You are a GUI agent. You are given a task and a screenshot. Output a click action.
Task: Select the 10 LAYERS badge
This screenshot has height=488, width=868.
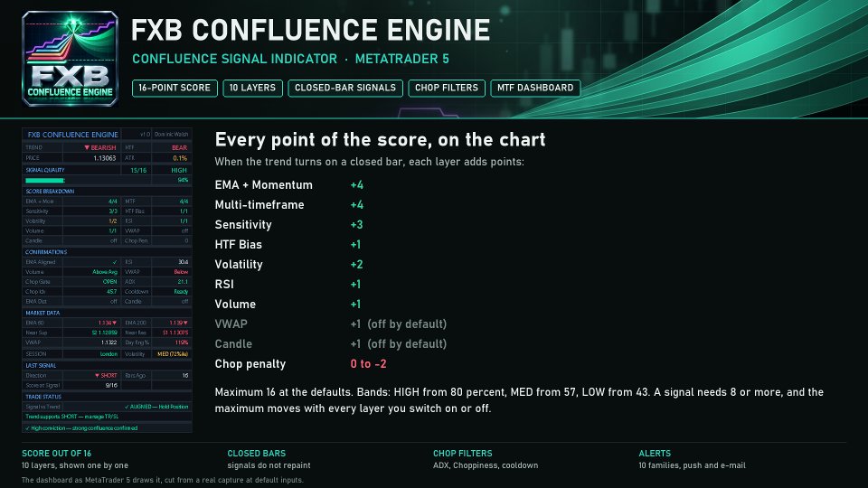252,88
